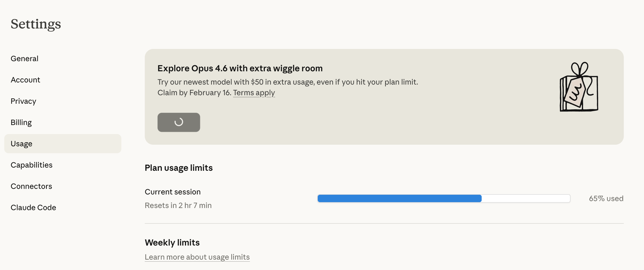
Task: Open the Account settings section
Action: (25, 80)
